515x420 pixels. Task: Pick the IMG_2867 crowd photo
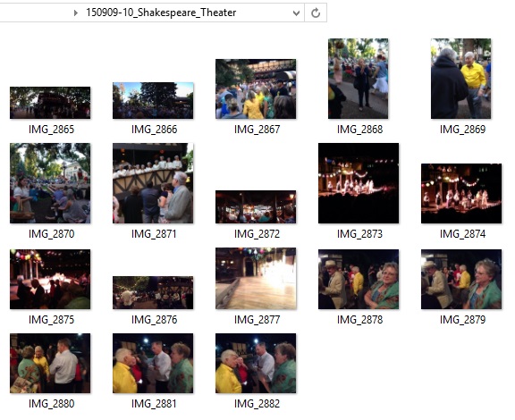point(256,89)
